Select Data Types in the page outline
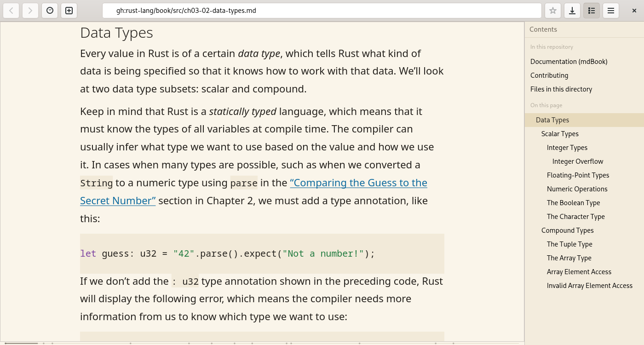 point(584,120)
